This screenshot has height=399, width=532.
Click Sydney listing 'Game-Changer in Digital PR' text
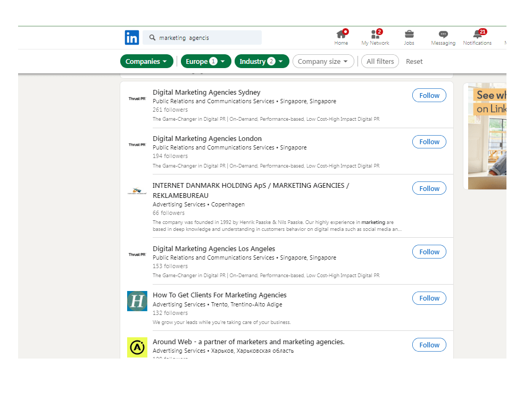click(x=266, y=119)
